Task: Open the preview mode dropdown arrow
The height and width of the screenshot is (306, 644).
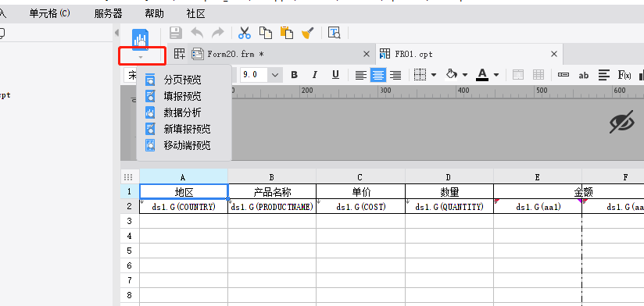Action: pyautogui.click(x=141, y=57)
